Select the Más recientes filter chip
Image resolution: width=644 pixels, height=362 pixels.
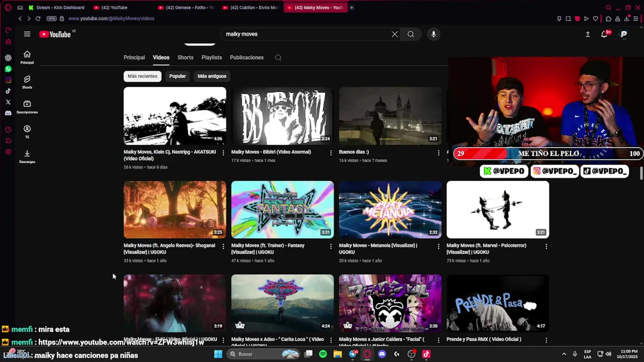point(142,76)
